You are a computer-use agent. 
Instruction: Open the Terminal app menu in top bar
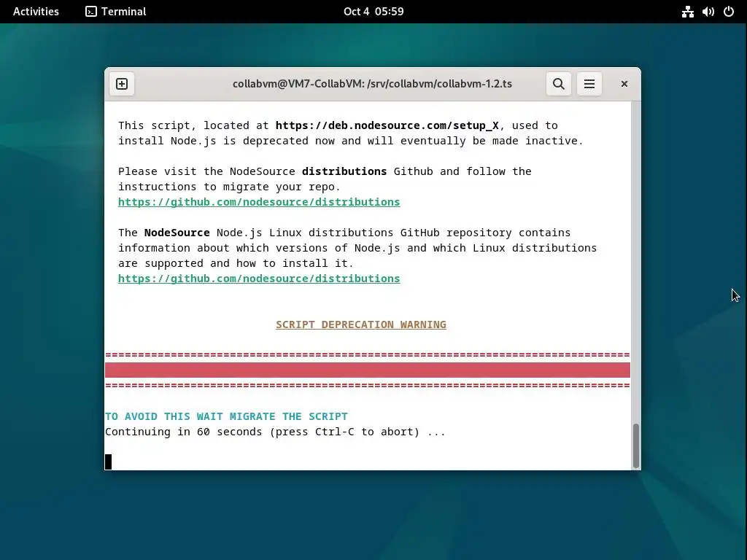(116, 12)
